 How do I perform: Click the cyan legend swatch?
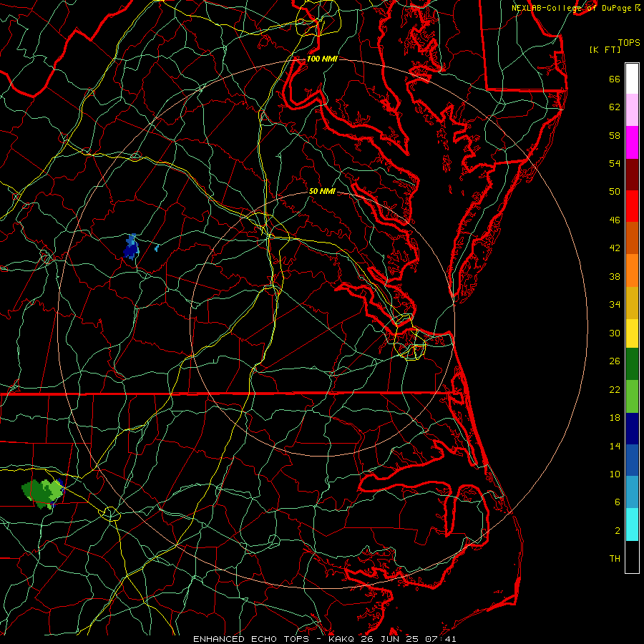click(x=632, y=525)
